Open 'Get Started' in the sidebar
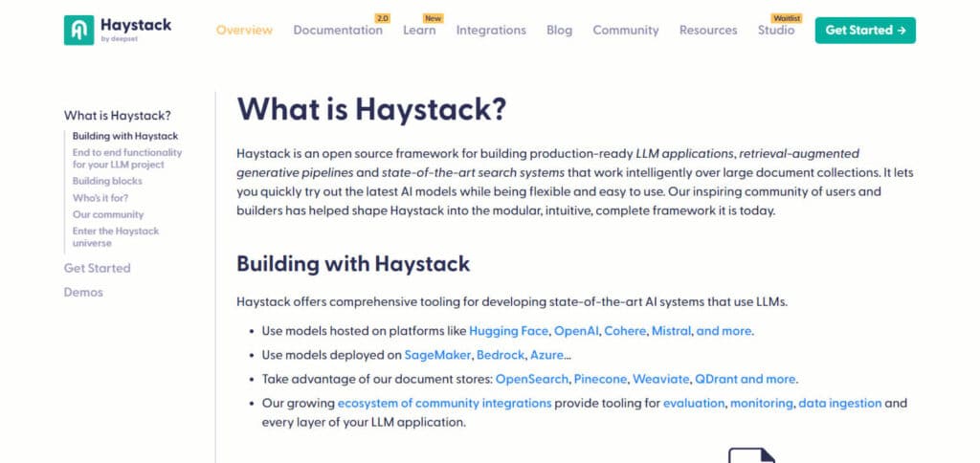This screenshot has height=463, width=980. (97, 268)
